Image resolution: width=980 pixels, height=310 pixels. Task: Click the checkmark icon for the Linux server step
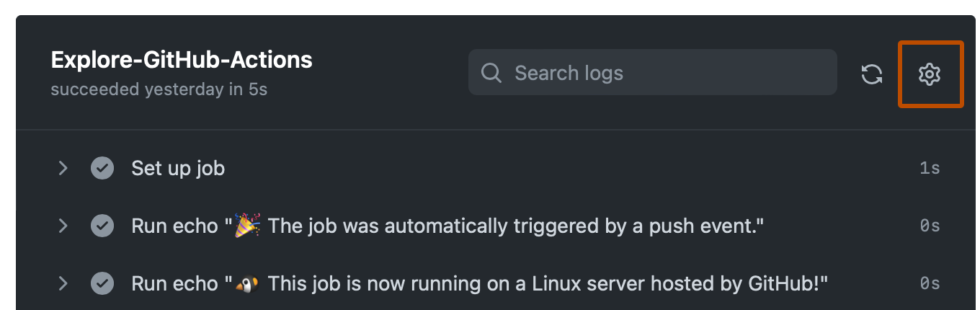tap(102, 284)
